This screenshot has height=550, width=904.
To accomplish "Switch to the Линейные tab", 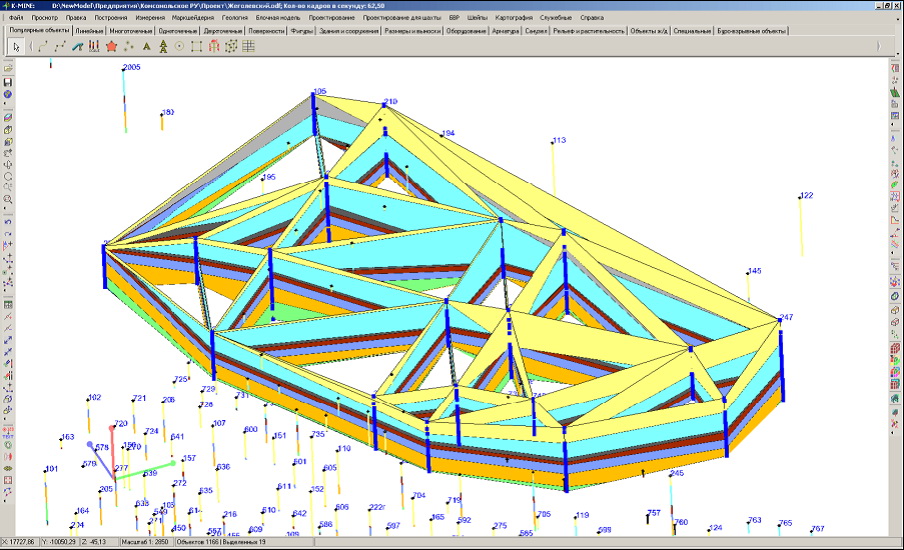I will click(88, 31).
